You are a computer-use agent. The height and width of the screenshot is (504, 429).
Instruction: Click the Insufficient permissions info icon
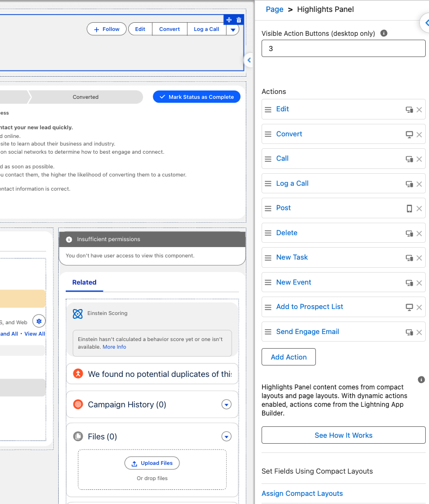pyautogui.click(x=69, y=240)
